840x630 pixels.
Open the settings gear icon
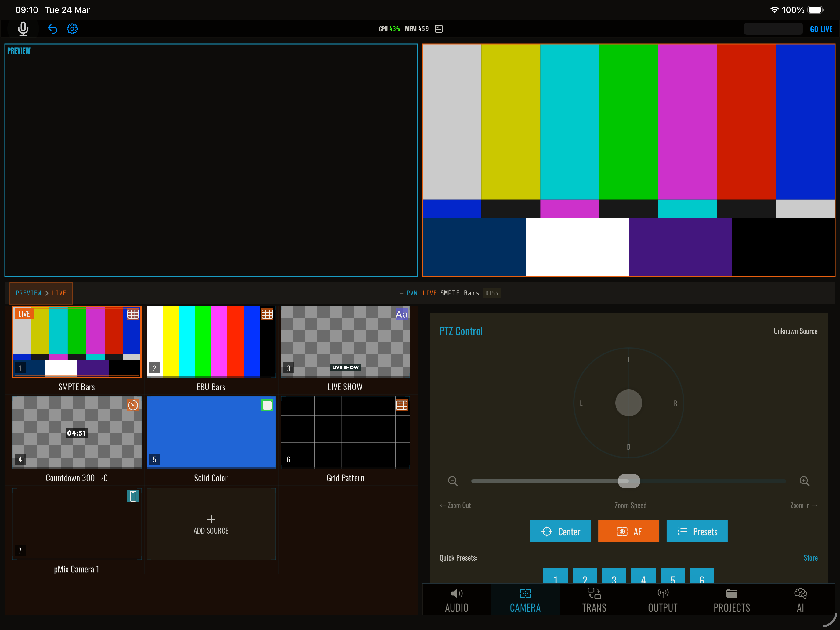pos(72,28)
